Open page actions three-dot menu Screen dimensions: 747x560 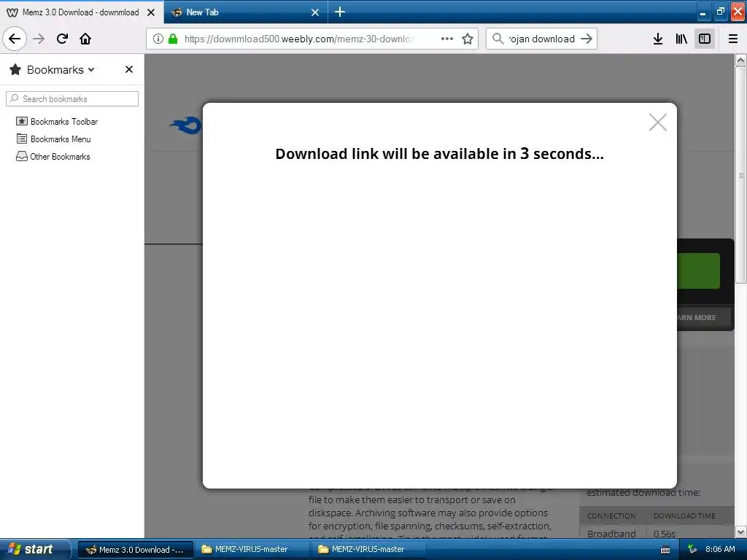[x=447, y=39]
